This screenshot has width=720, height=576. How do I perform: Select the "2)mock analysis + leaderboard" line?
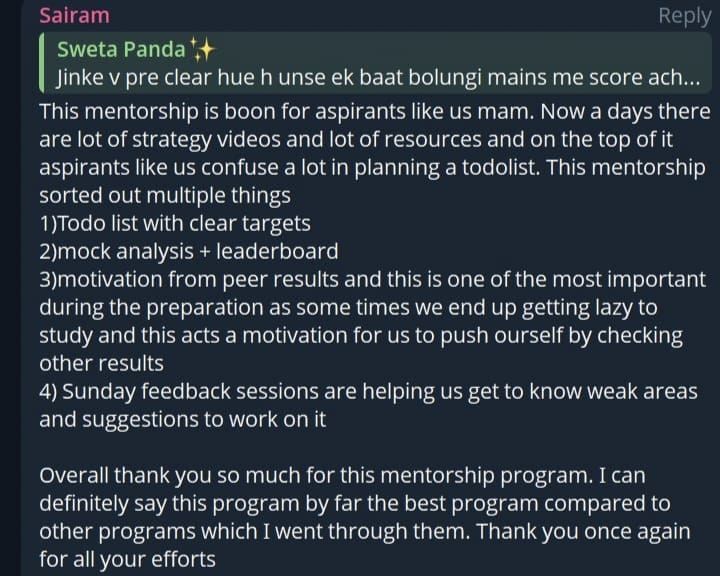tap(188, 251)
